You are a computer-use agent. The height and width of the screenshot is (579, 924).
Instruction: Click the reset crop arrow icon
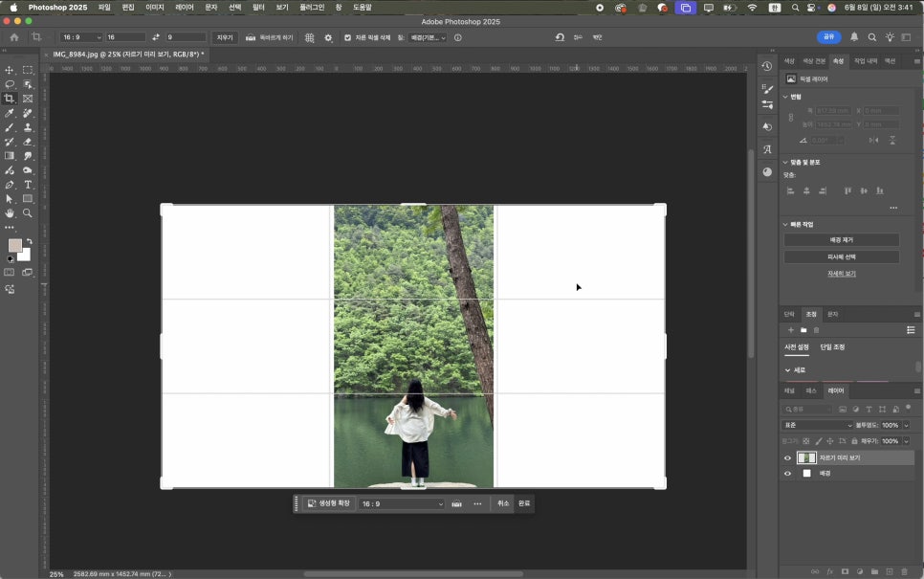tap(560, 37)
